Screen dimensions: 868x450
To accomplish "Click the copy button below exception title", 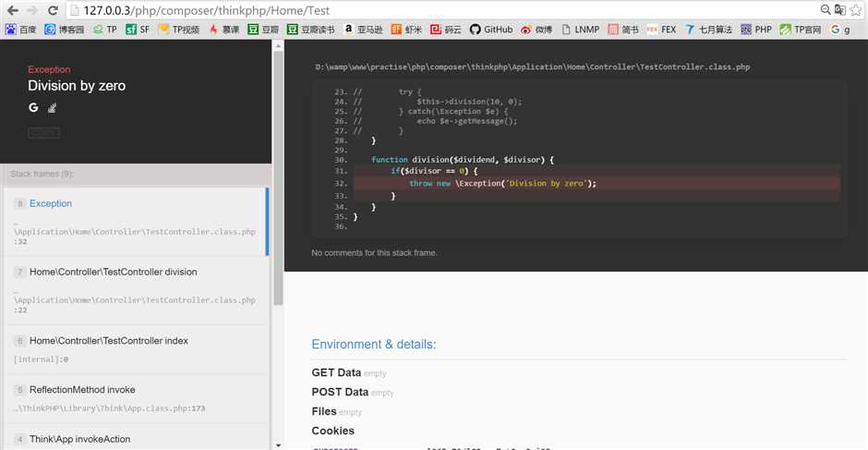I will point(43,132).
